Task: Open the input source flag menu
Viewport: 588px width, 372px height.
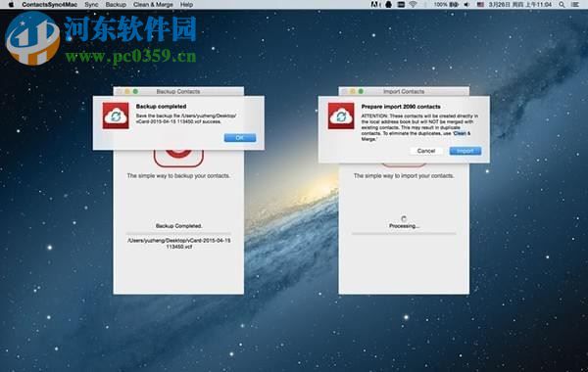Action: [x=480, y=5]
